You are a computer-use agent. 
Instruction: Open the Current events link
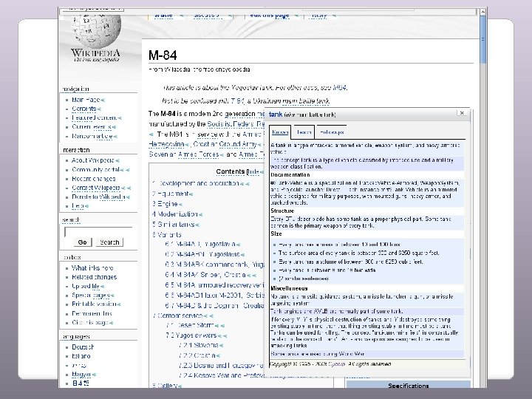click(x=92, y=127)
